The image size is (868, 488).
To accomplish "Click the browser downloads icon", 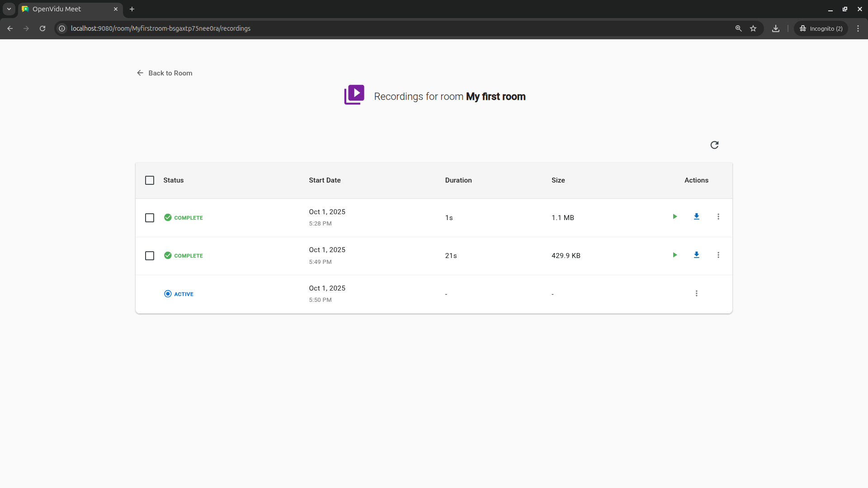I will (x=776, y=28).
